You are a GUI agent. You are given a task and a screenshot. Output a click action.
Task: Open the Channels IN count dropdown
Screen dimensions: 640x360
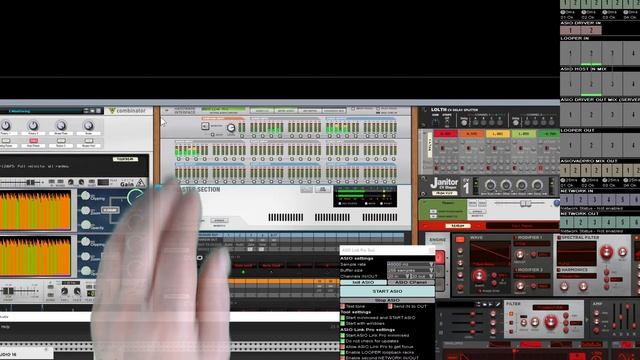398,276
